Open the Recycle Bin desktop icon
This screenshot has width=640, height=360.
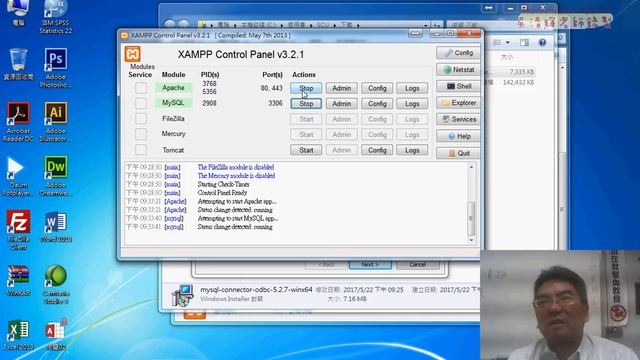tap(18, 64)
